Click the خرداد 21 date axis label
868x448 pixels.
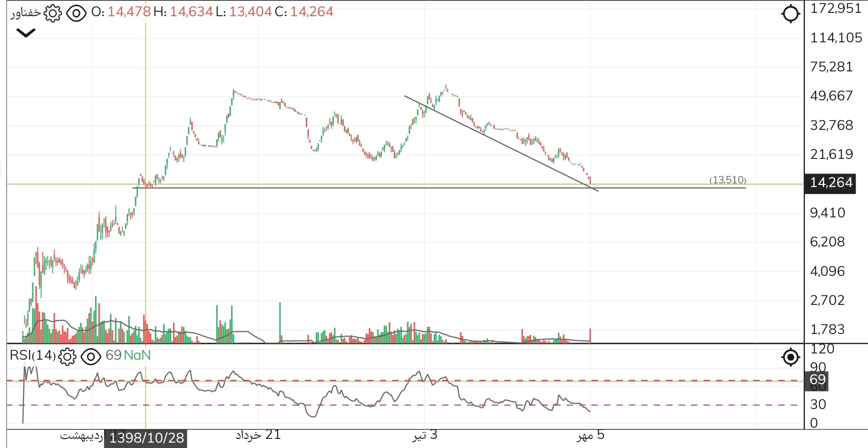258,435
